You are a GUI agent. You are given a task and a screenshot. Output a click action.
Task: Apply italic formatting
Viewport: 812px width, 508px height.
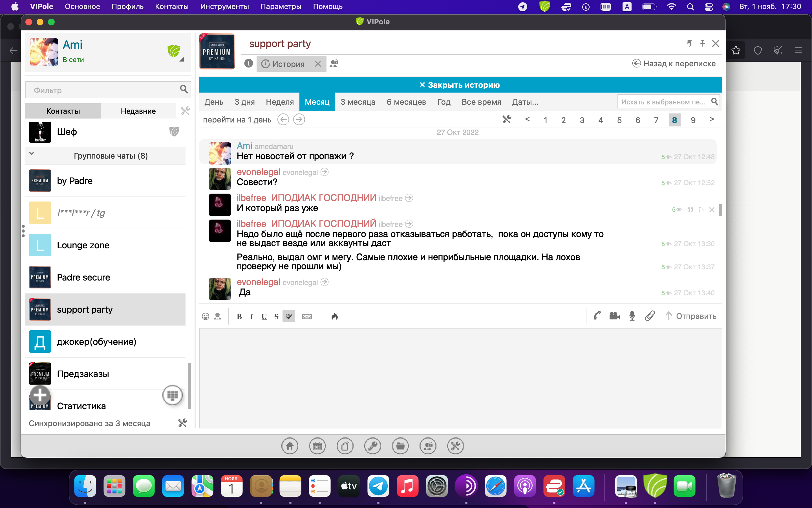pyautogui.click(x=251, y=316)
